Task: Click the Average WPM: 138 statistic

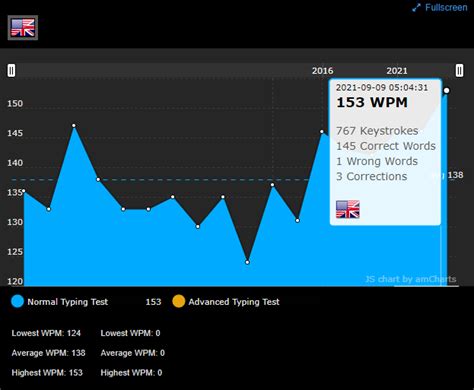Action: pos(49,353)
